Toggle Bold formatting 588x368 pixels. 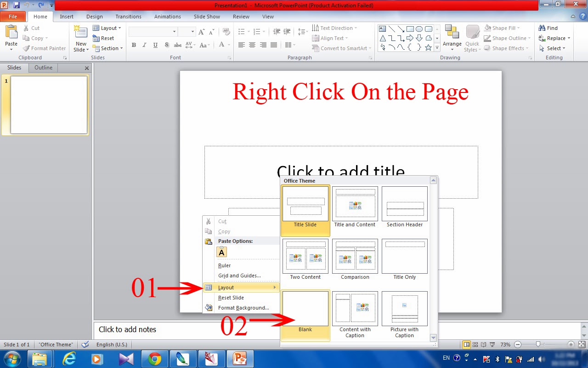click(134, 45)
